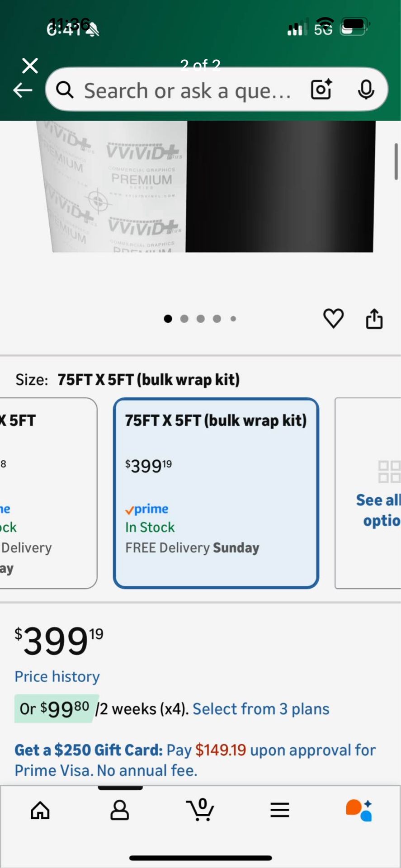Viewport: 401px width, 868px height.
Task: Open the hamburger menu tab
Action: pyautogui.click(x=280, y=810)
